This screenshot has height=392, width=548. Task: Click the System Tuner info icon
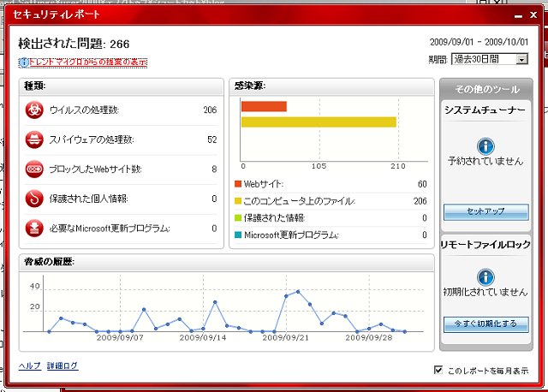(485, 146)
